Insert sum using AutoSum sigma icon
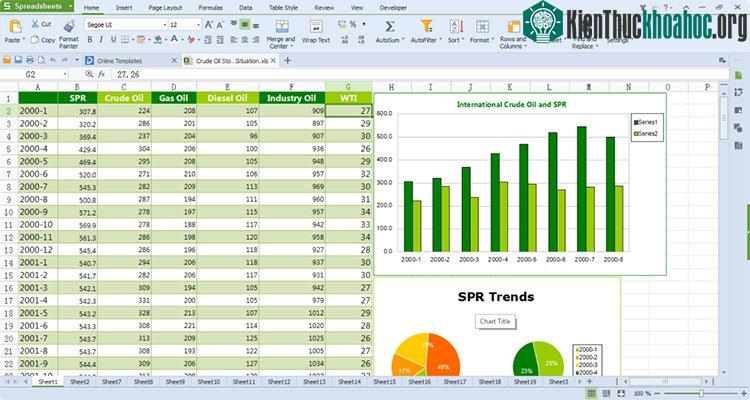Screen dimensions: 750x400 pyautogui.click(x=389, y=26)
